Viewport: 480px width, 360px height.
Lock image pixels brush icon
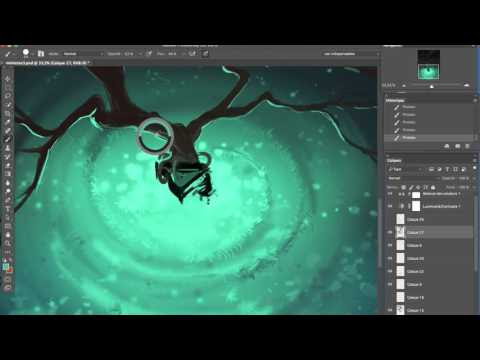(411, 187)
